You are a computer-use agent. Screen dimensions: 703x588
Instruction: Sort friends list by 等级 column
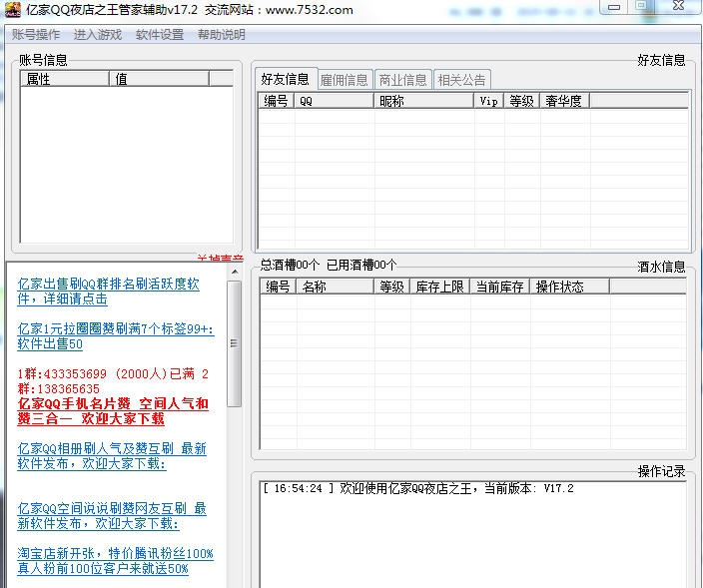(x=522, y=101)
